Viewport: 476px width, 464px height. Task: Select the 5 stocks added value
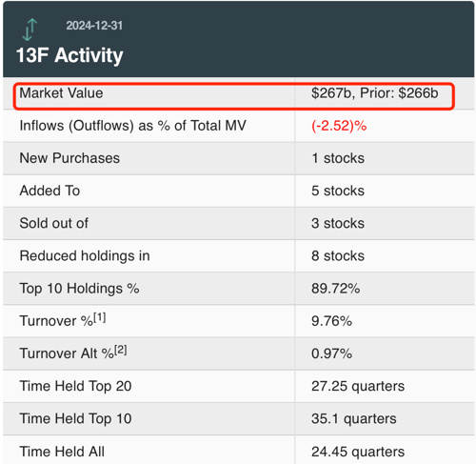click(338, 191)
